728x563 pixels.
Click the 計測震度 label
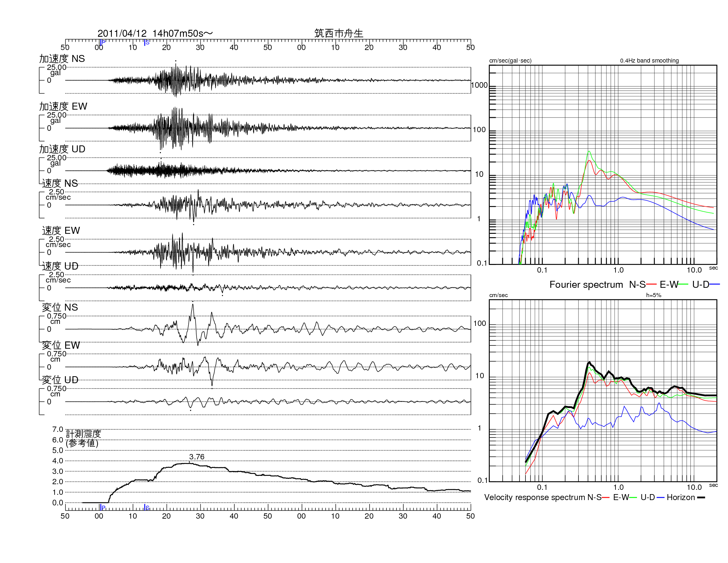83,434
